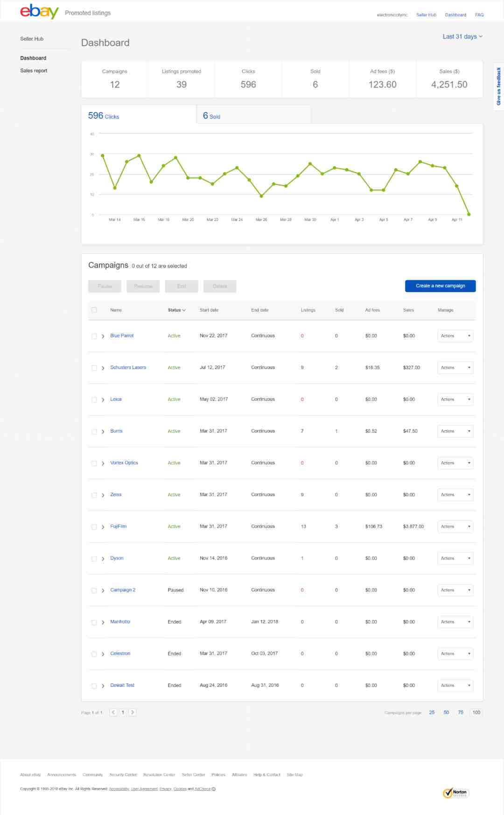Open Resolution Center footer link
The width and height of the screenshot is (504, 815).
click(x=159, y=774)
